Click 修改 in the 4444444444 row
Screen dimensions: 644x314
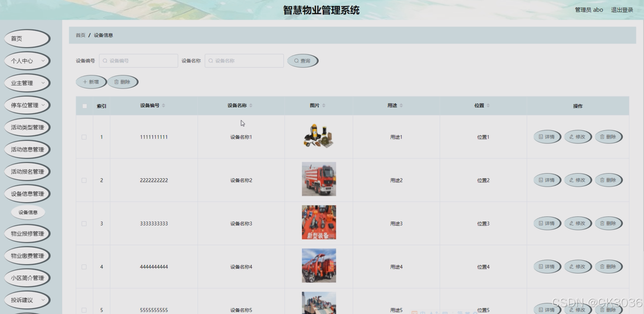(x=578, y=266)
